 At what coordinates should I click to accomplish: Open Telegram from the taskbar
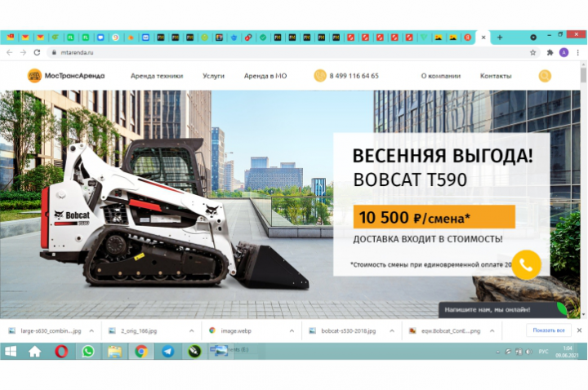[x=167, y=352]
